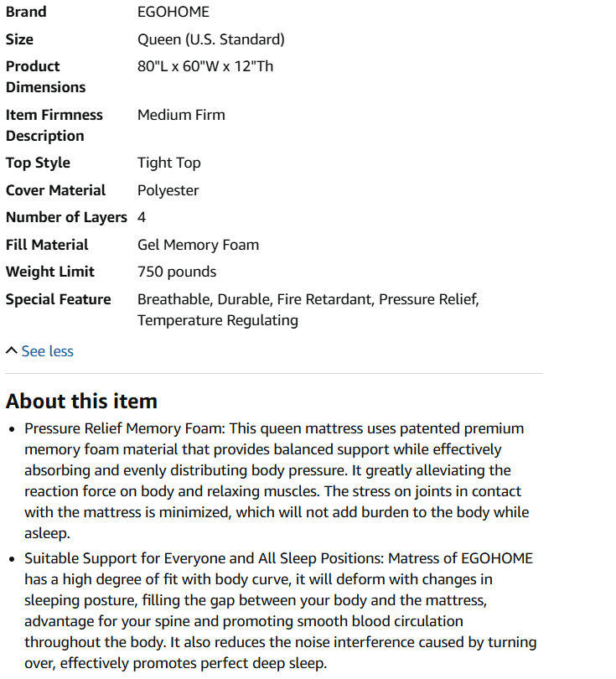
Task: Click the 'Item Firmness Description' label
Action: coord(54,125)
